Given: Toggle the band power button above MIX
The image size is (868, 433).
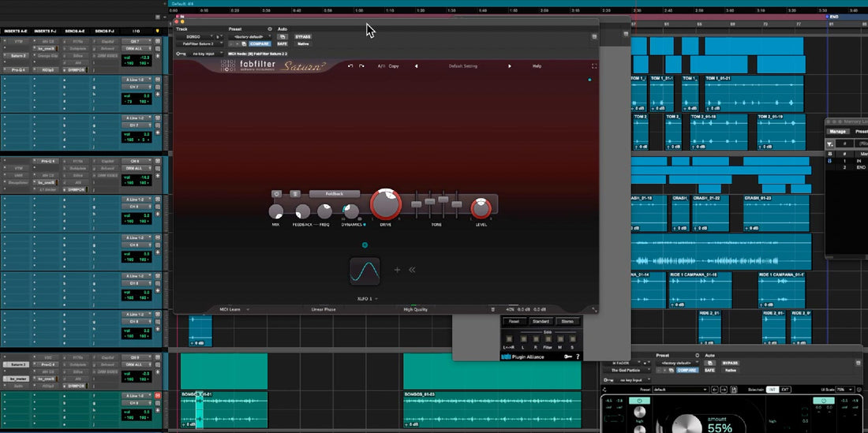Looking at the screenshot, I should 277,194.
